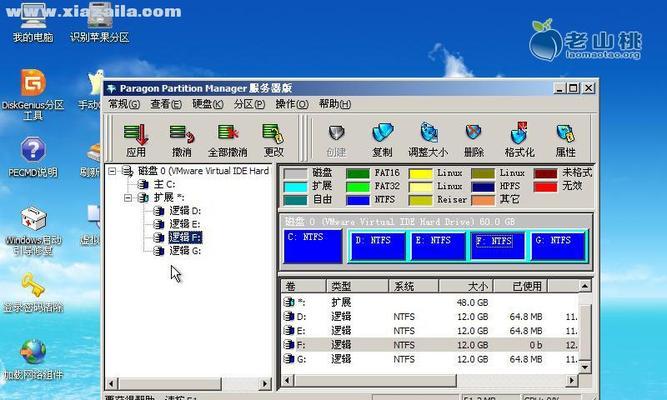Open Windows启动引导修复 desktop icon
Image resolution: width=667 pixels, height=400 pixels.
click(33, 231)
